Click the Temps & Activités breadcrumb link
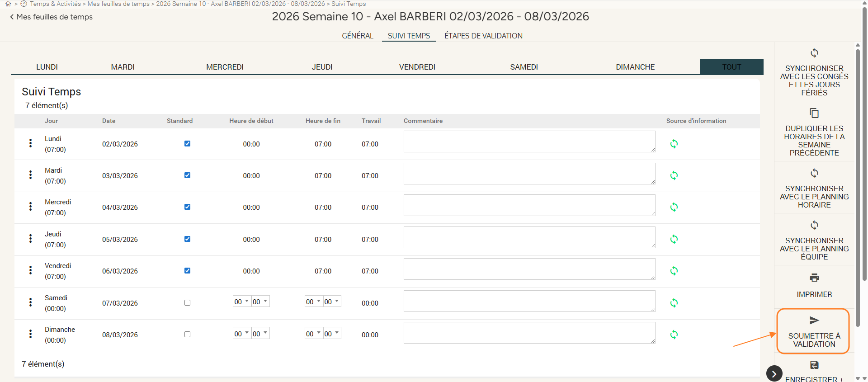 [55, 4]
